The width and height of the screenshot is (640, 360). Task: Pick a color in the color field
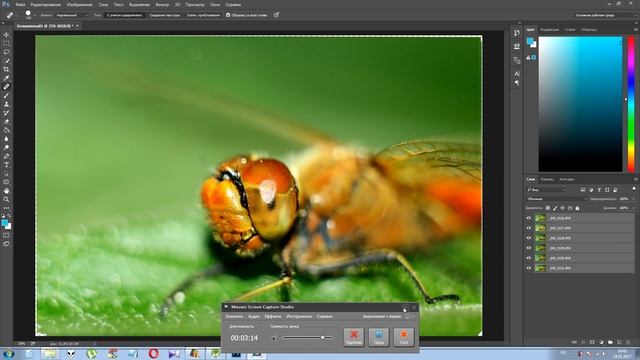click(x=580, y=104)
